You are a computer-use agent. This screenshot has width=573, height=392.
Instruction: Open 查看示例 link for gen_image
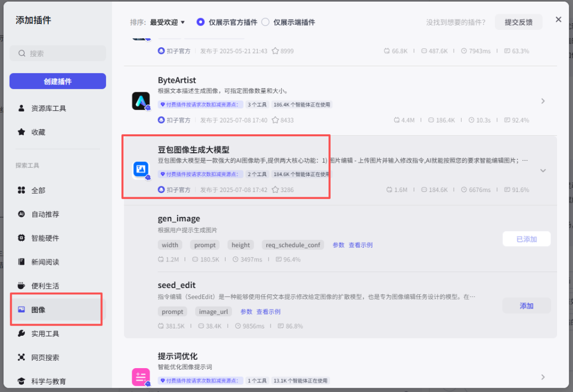[x=361, y=245]
